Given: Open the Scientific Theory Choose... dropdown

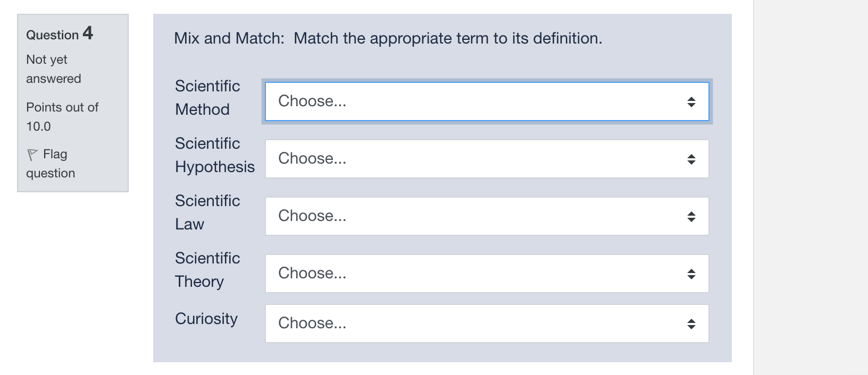Looking at the screenshot, I should click(479, 274).
